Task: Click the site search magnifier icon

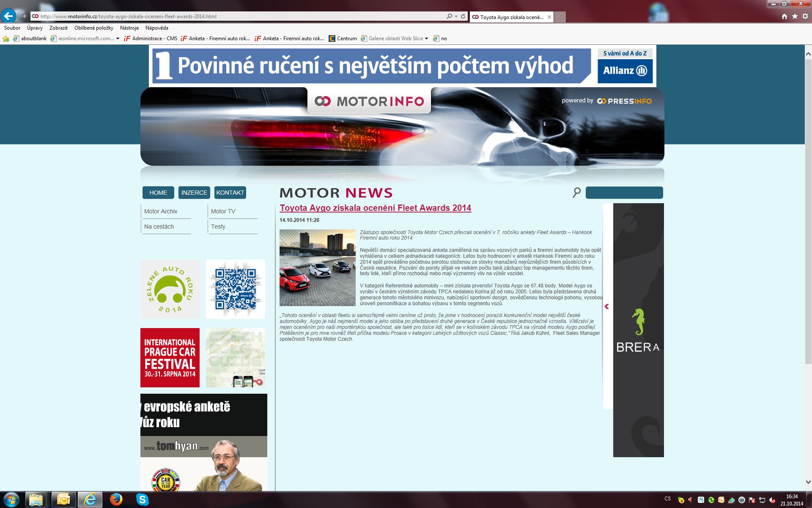Action: point(576,193)
